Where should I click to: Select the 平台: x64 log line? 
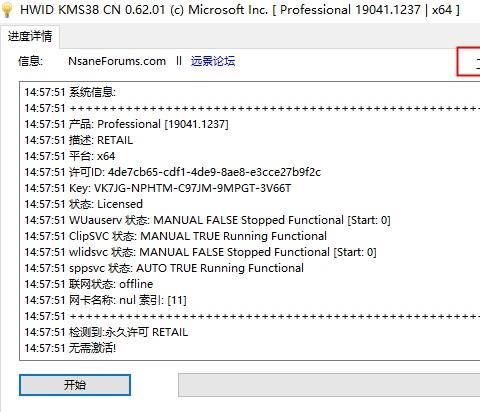(x=70, y=156)
